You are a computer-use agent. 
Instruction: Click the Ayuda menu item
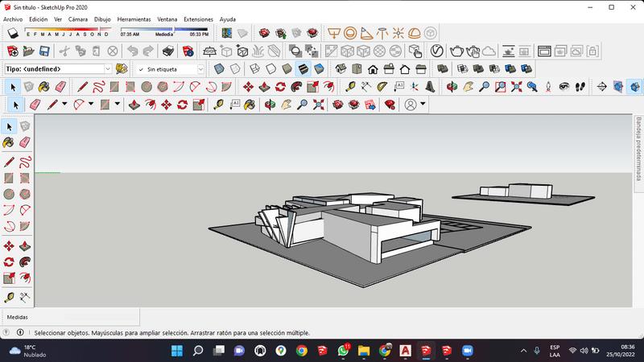tap(228, 19)
